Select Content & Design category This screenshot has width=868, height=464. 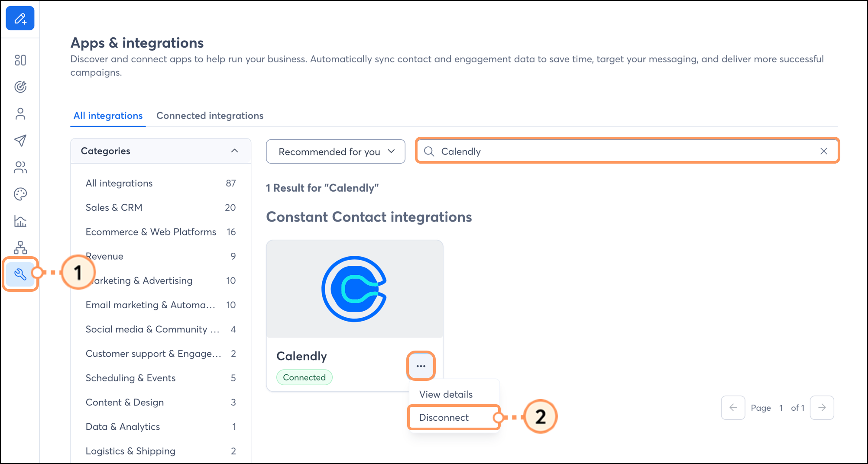click(x=161, y=402)
